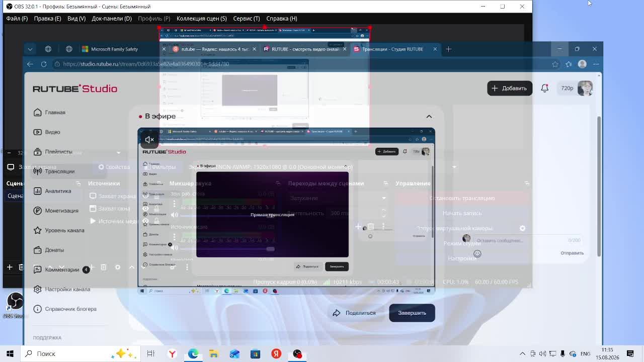Go back using the browser back arrow
644x362 pixels.
[x=30, y=64]
